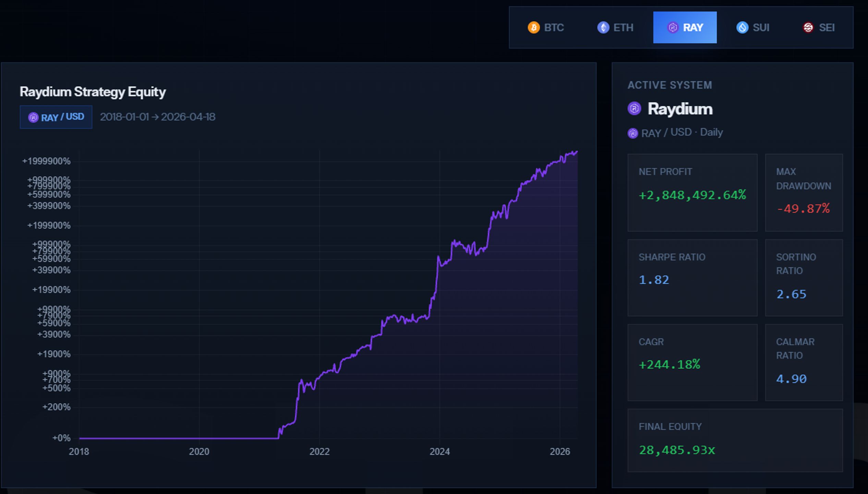Click the 2024 x-axis label
This screenshot has height=494, width=868.
tap(440, 451)
